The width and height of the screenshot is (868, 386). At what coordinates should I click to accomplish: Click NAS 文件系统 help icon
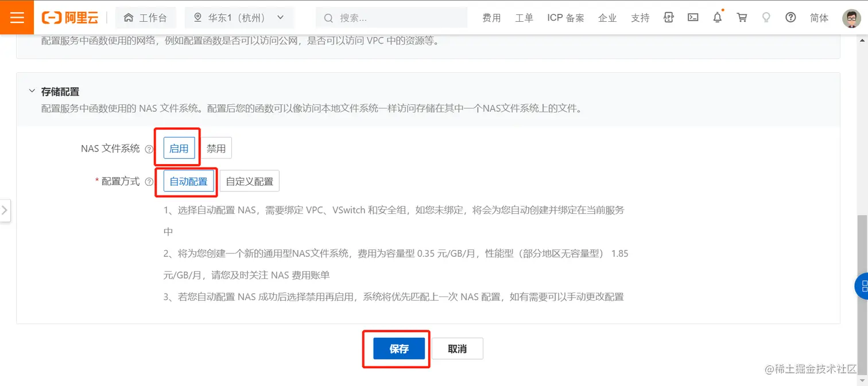[x=149, y=149]
